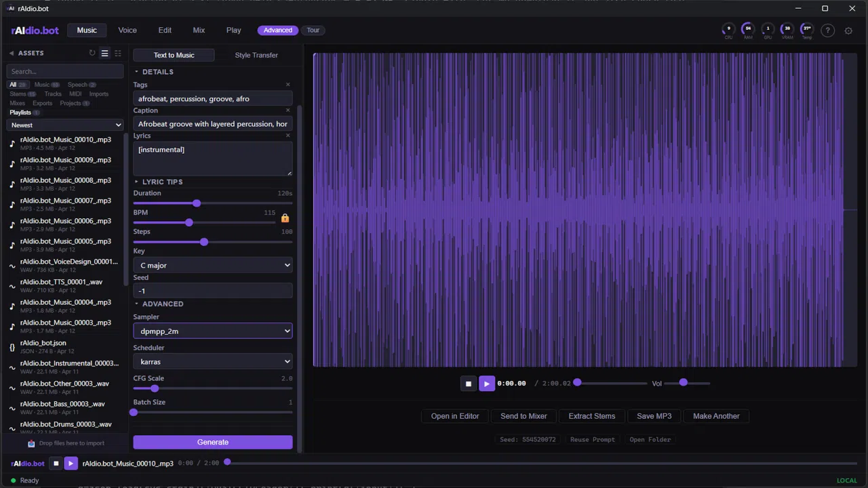Select rAIdio.bot_TTS_00001_.wav asset
The image size is (868, 488).
tap(65, 285)
